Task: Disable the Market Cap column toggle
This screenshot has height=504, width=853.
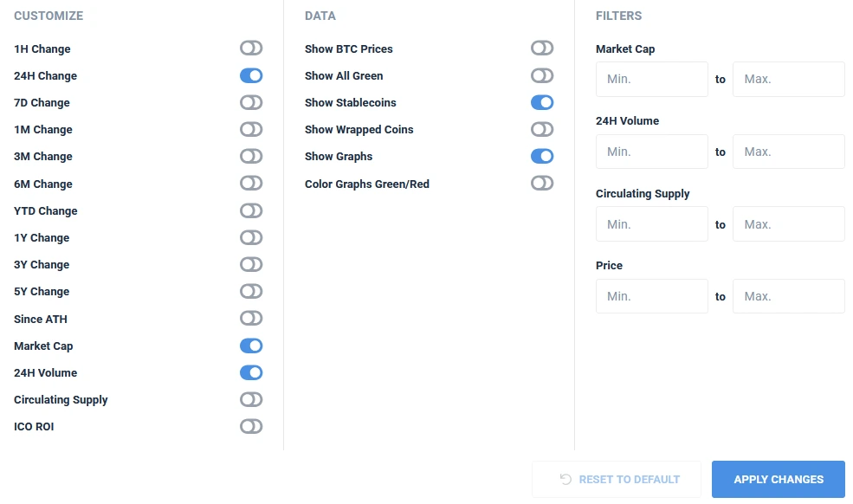Action: [x=251, y=345]
